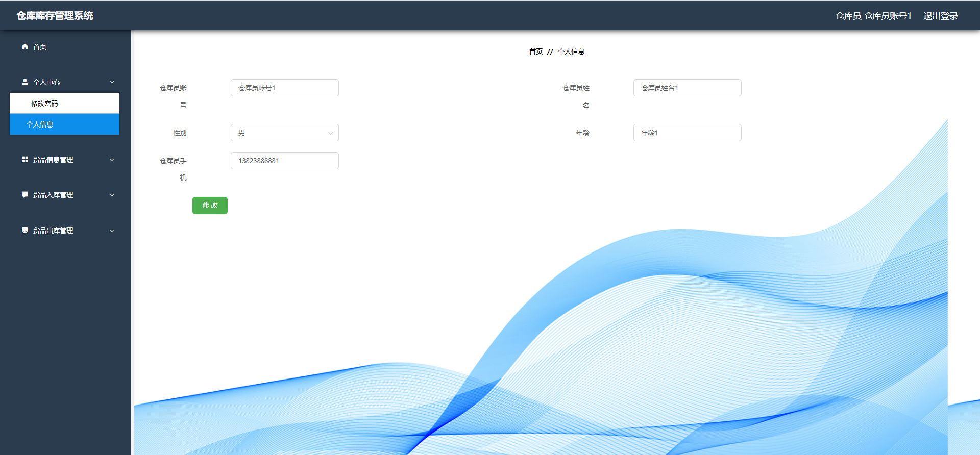Select the 个人信息 menu item
The image size is (980, 455).
tap(64, 124)
